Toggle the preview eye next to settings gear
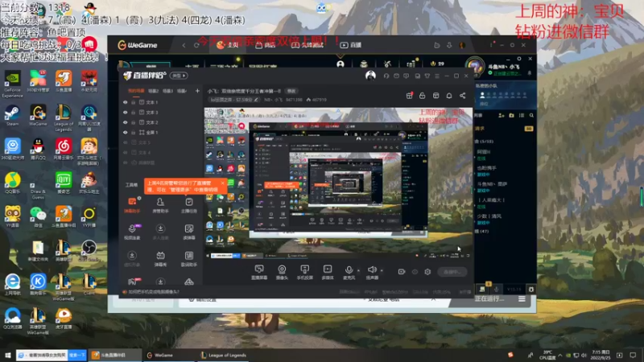 pyautogui.click(x=415, y=272)
